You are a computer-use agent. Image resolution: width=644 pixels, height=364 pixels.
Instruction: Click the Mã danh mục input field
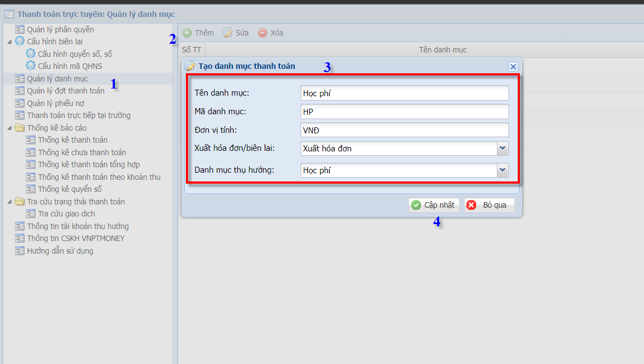[405, 111]
